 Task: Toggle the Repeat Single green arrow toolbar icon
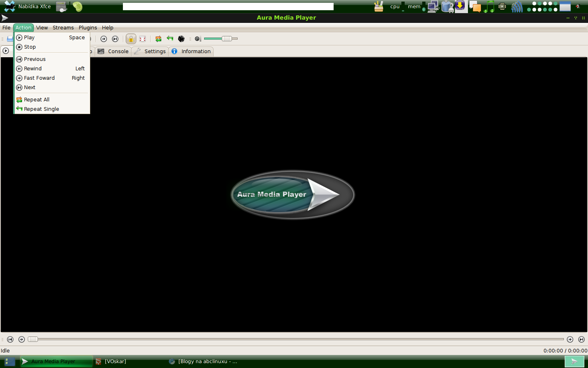(170, 39)
